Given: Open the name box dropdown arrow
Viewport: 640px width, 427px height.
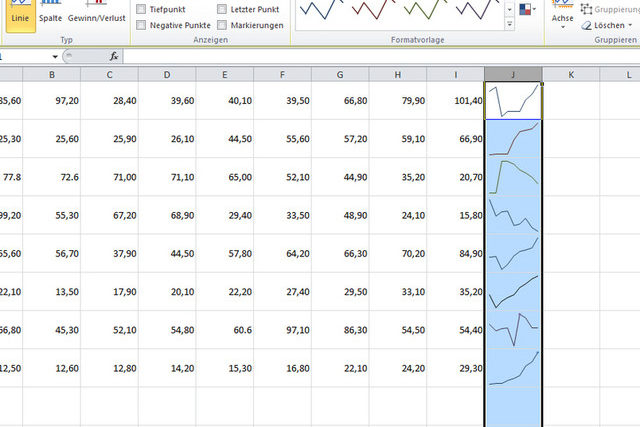Looking at the screenshot, I should 55,56.
